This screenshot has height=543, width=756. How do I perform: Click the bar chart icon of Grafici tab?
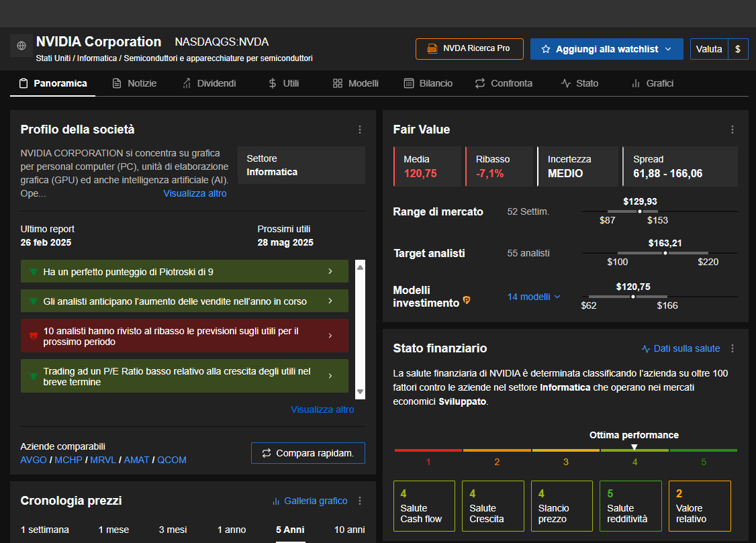(636, 83)
